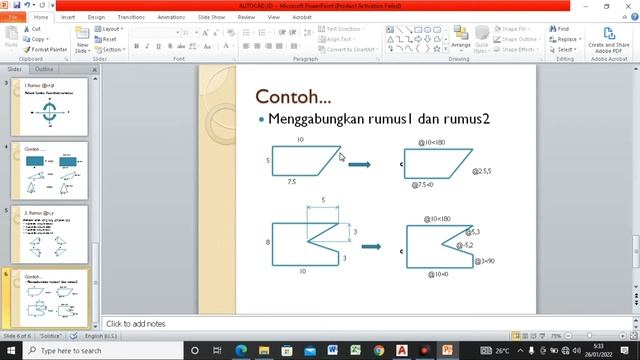Open the Replace dropdown
640x360 pixels.
(x=566, y=39)
